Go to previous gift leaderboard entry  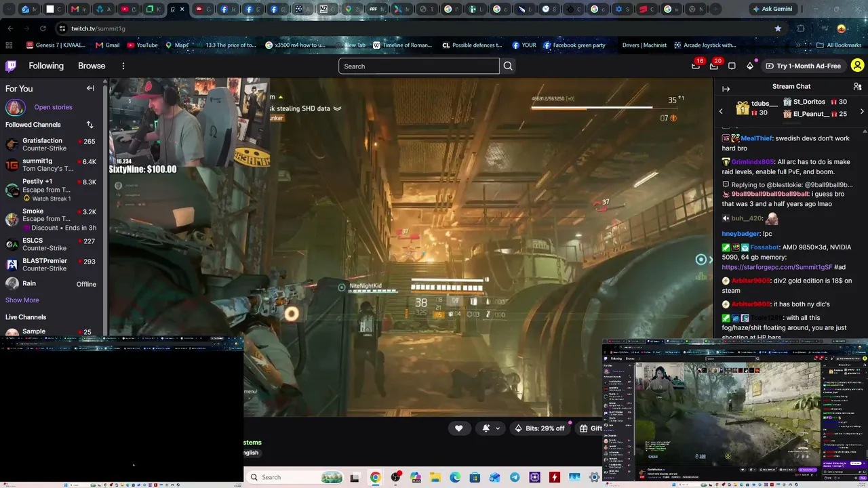[721, 111]
